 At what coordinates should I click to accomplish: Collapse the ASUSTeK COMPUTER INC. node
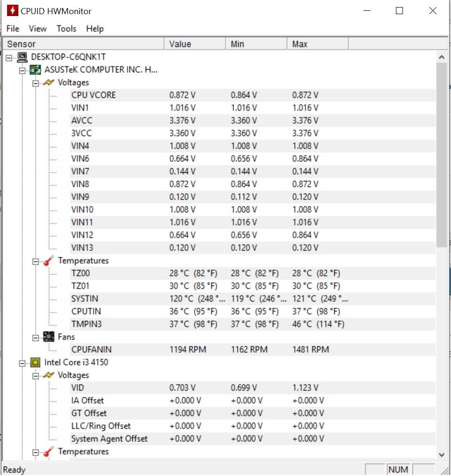[x=23, y=70]
